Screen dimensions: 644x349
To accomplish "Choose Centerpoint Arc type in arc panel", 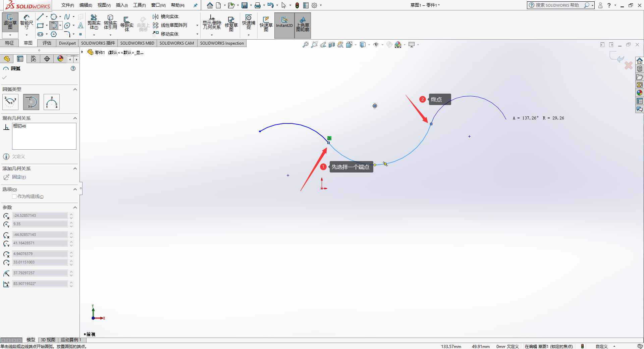I will [10, 102].
